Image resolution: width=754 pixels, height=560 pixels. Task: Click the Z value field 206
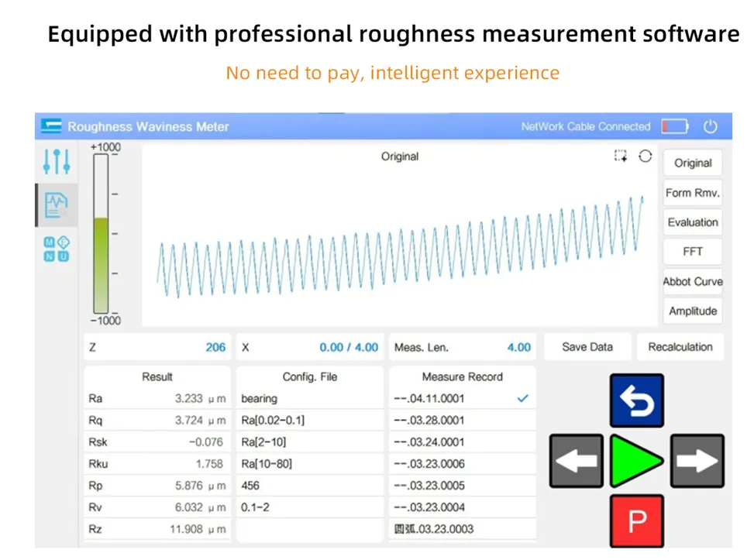[x=157, y=347]
